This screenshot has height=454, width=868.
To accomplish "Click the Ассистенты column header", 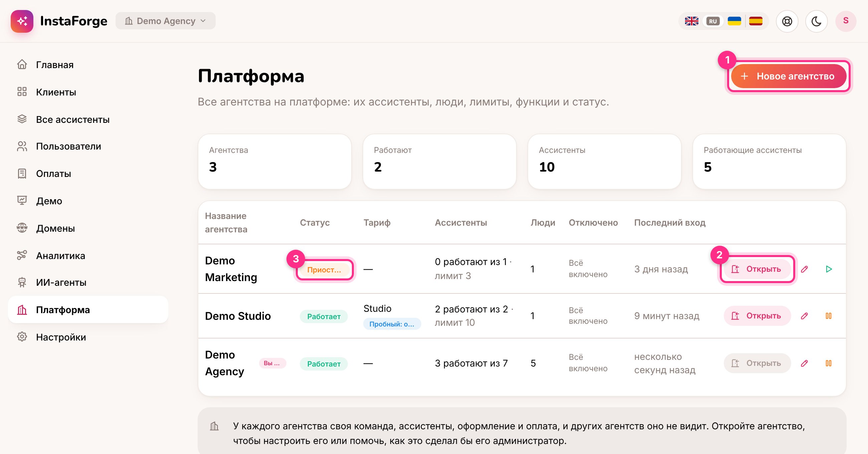I will pyautogui.click(x=461, y=223).
